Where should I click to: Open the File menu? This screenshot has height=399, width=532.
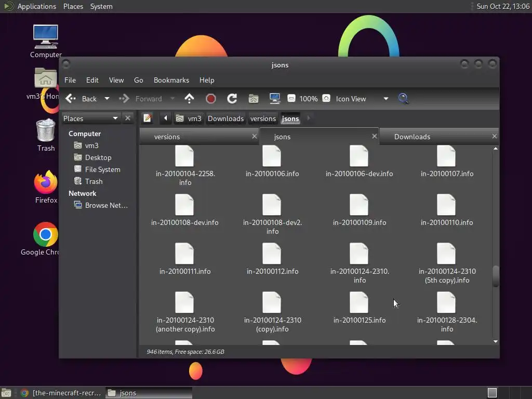click(x=70, y=80)
